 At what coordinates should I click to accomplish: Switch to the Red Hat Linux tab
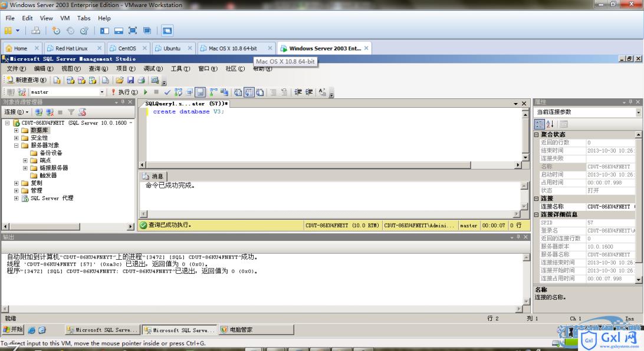74,48
